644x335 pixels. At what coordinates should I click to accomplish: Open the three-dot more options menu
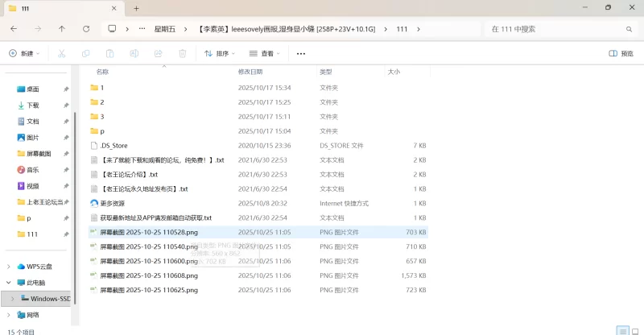tap(301, 54)
